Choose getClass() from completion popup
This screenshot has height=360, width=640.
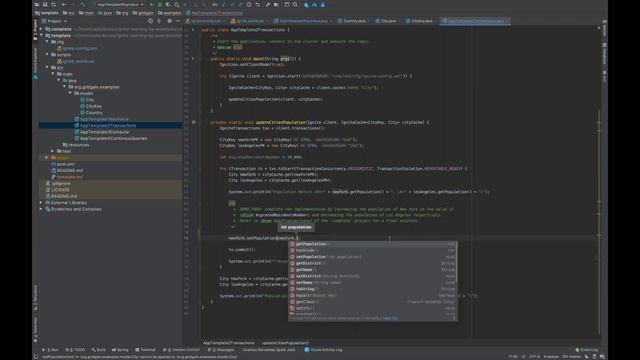373,302
